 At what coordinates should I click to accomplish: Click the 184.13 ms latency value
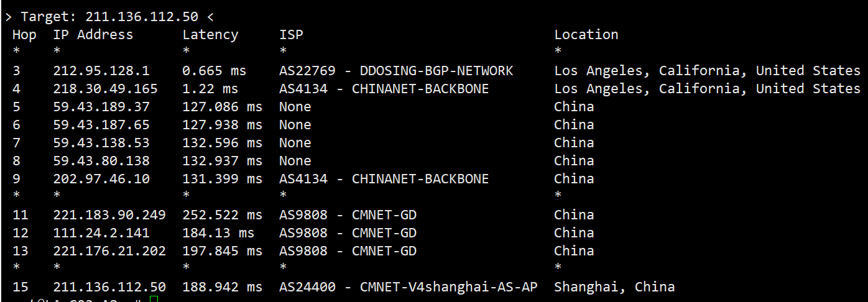point(218,233)
